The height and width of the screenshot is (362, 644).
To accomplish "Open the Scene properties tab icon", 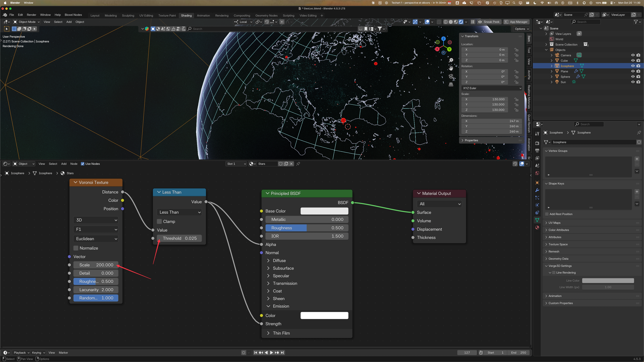I will click(x=537, y=166).
